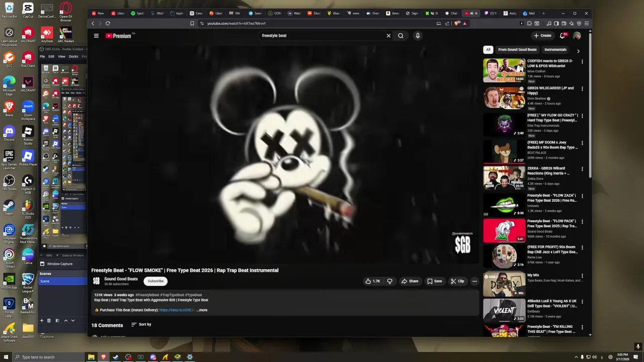Screen dimensions: 644x362
Task: Open the Windows Start menu
Action: [x=6, y=357]
